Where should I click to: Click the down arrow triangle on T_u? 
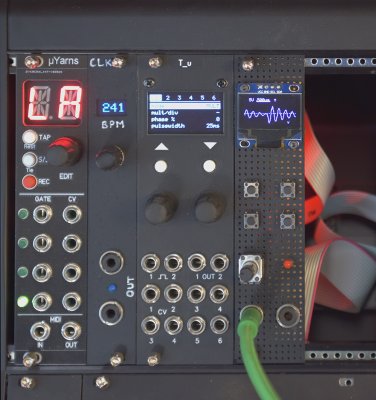[210, 146]
